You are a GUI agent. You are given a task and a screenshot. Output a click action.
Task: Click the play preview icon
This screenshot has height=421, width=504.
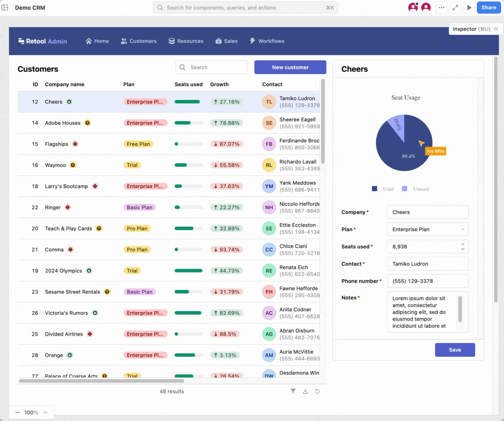point(469,7)
